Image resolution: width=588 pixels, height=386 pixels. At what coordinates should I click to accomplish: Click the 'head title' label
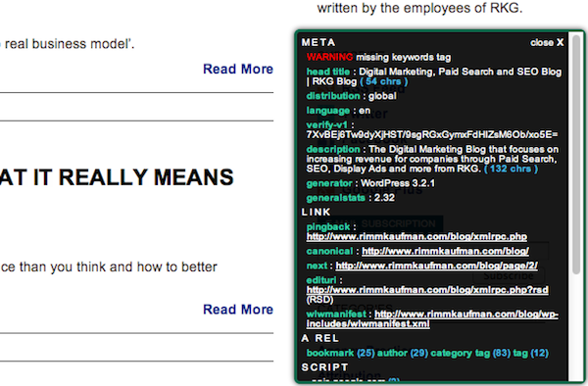(x=328, y=72)
